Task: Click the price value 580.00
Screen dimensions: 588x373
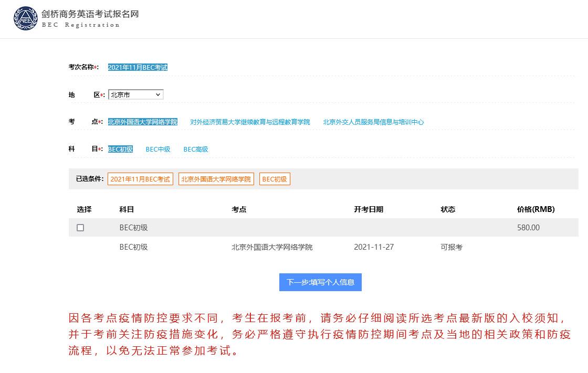Action: click(528, 228)
